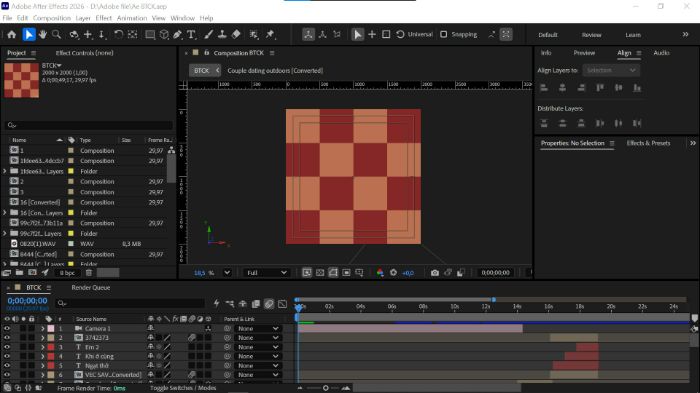
Task: Create new folder in Project panel
Action: (19, 272)
